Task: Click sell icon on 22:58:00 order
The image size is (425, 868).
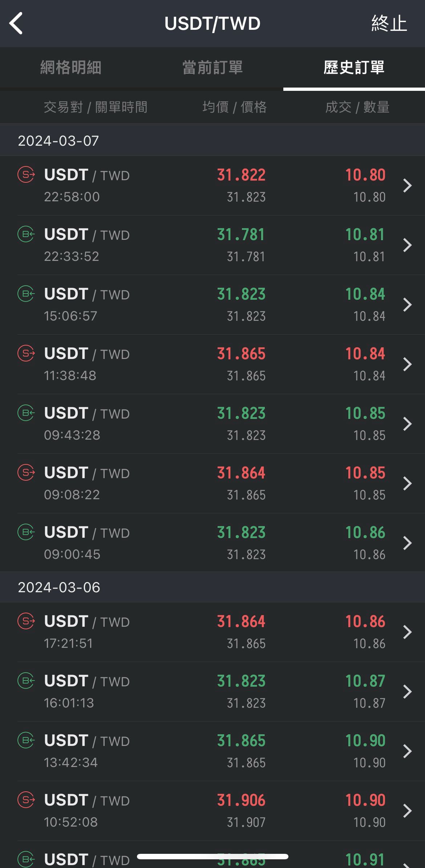Action: pos(26,175)
